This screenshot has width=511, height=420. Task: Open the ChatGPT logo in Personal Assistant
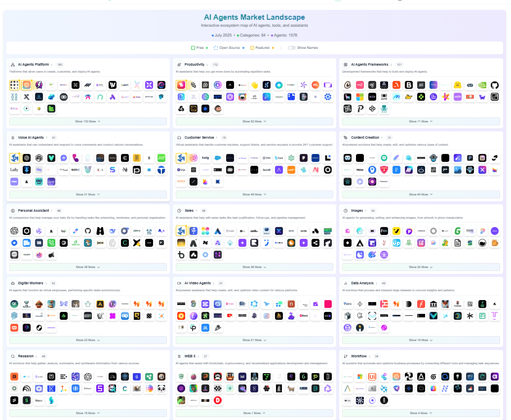(14, 231)
